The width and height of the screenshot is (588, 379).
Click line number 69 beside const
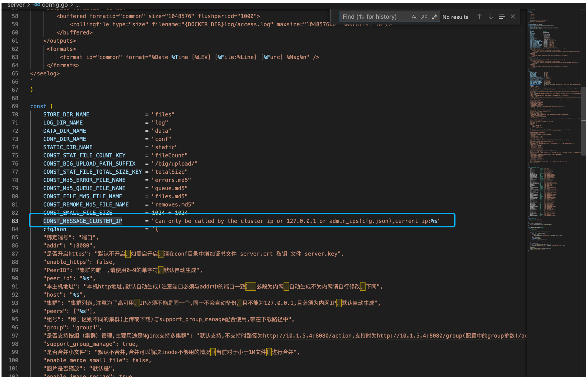15,106
